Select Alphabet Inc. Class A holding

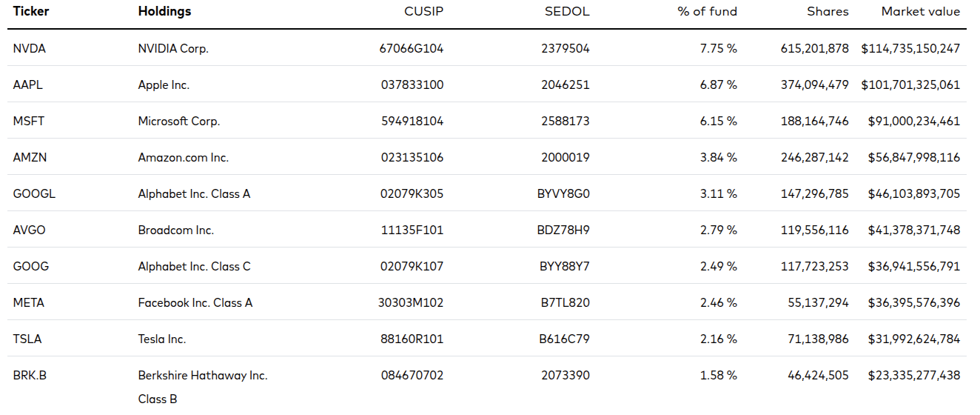tap(194, 193)
